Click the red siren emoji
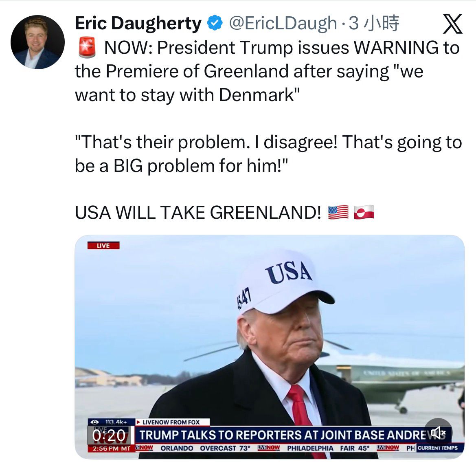The width and height of the screenshot is (476, 462). 87,47
